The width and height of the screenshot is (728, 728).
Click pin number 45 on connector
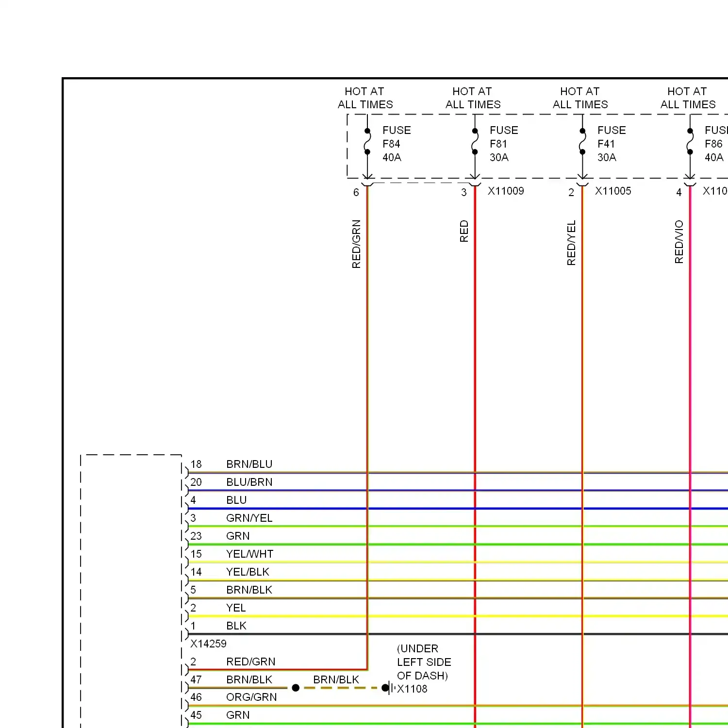point(196,715)
